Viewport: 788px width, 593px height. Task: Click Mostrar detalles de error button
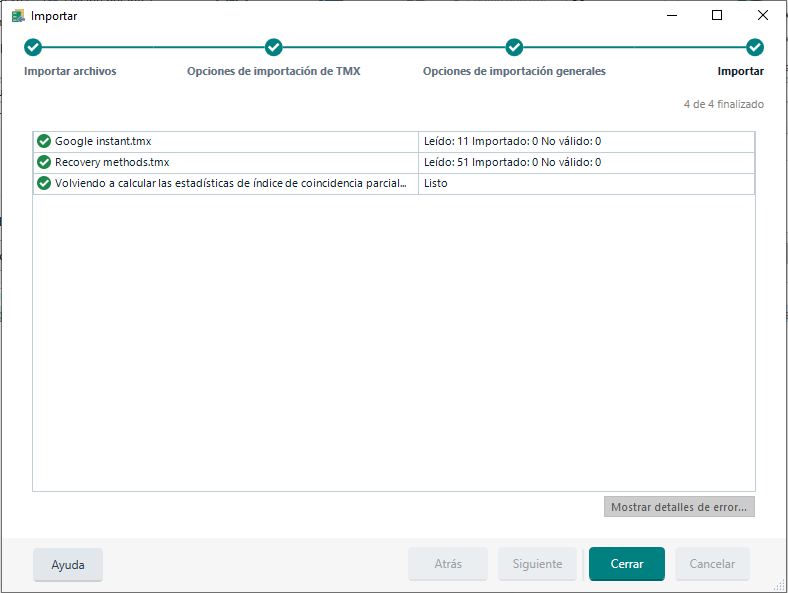[x=679, y=507]
